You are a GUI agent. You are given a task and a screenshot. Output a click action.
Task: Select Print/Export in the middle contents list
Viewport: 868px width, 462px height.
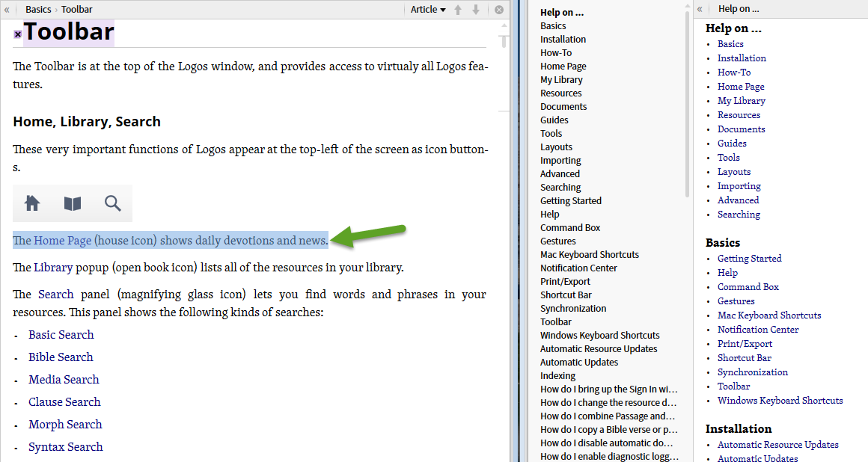point(565,282)
